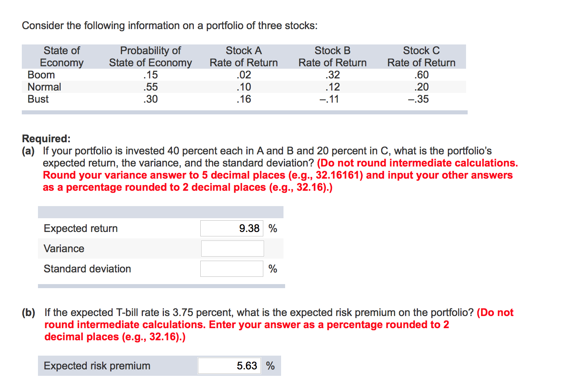Select the Standard deviation input box

(231, 268)
